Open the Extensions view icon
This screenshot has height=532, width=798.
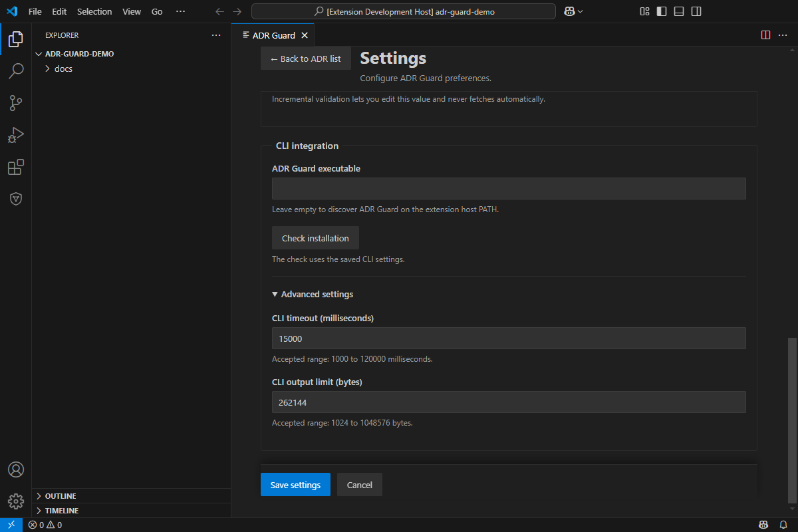coord(16,167)
